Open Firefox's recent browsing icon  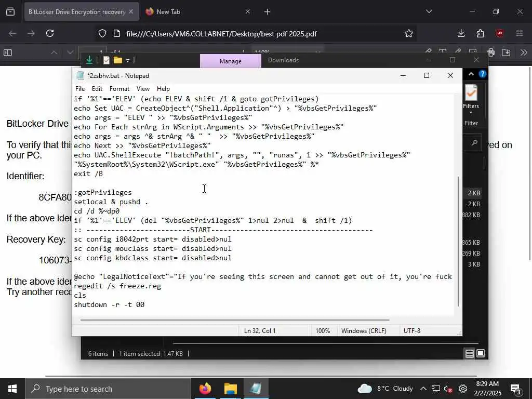click(10, 12)
